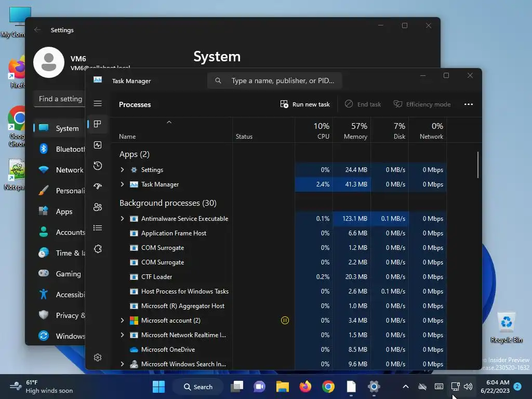Sort by Network column header
The image size is (532, 399).
tap(428, 130)
